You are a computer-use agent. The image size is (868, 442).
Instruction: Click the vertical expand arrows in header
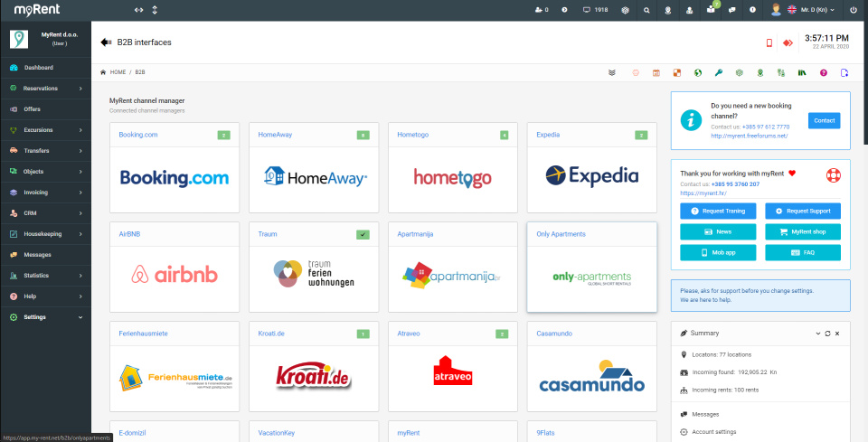(155, 10)
